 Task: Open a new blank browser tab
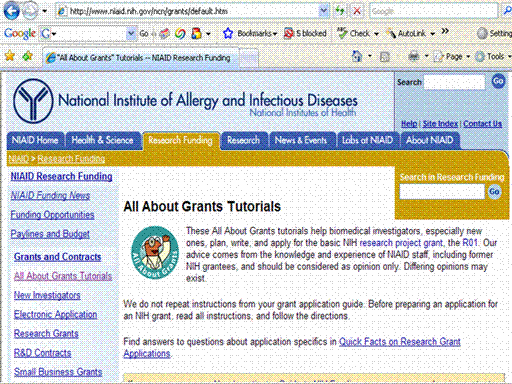tap(249, 58)
